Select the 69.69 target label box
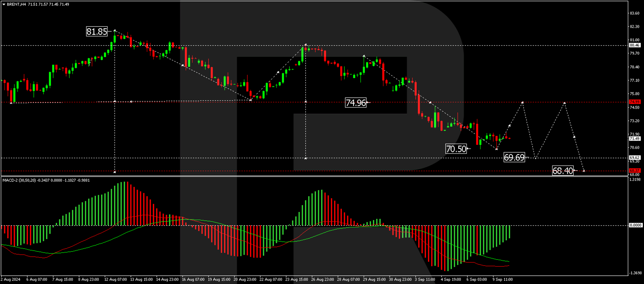This screenshot has width=644, height=284. tap(514, 157)
